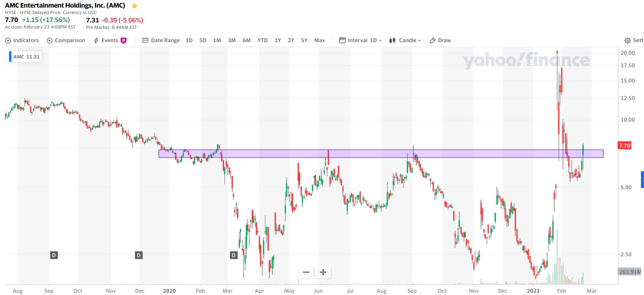The height and width of the screenshot is (295, 644).
Task: Click the Apr label on the time axis
Action: 259,291
